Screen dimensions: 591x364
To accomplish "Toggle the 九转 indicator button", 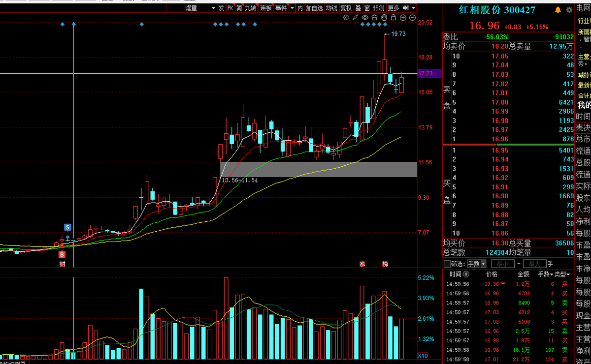I will pyautogui.click(x=251, y=8).
